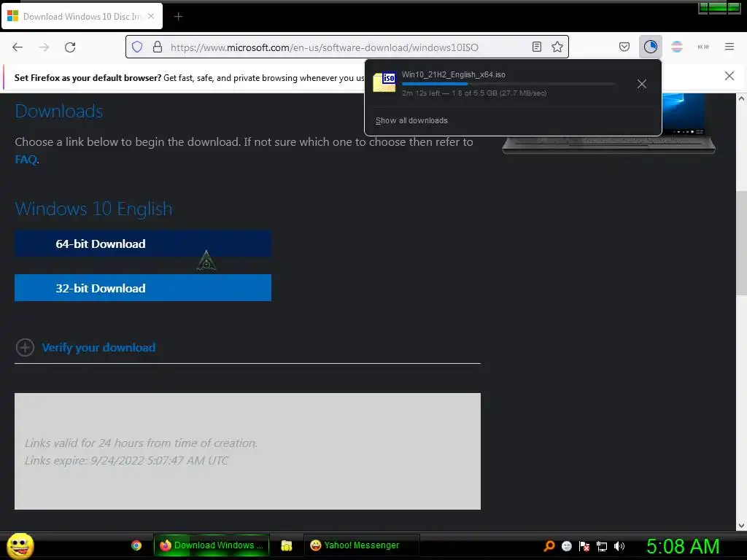
Task: Reload the current page
Action: coord(70,47)
